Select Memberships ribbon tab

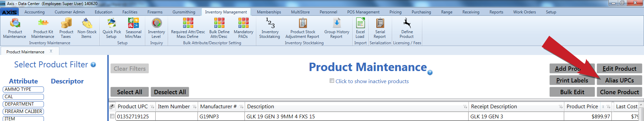[x=269, y=12]
